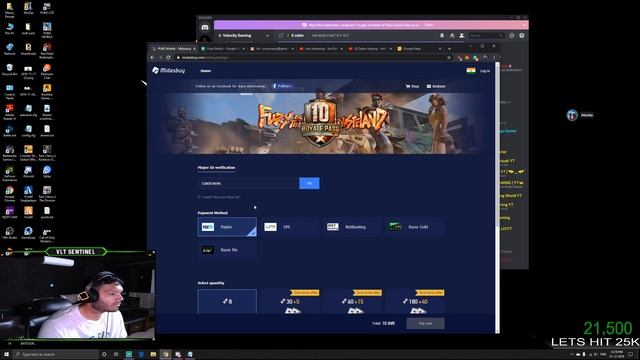Open the Discord desktop shortcut
The image size is (640, 360).
pyautogui.click(x=28, y=172)
